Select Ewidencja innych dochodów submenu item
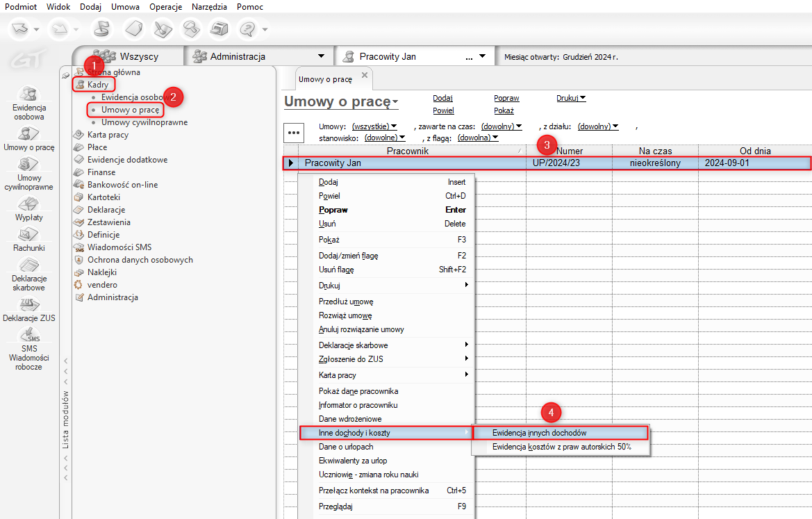The width and height of the screenshot is (812, 519). tap(539, 433)
